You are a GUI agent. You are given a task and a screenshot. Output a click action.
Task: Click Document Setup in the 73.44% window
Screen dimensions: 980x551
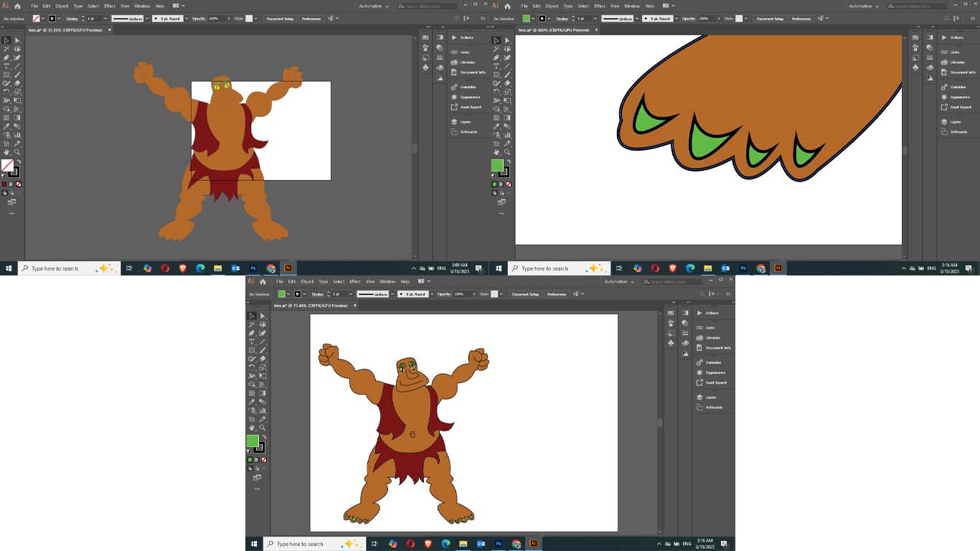click(525, 294)
